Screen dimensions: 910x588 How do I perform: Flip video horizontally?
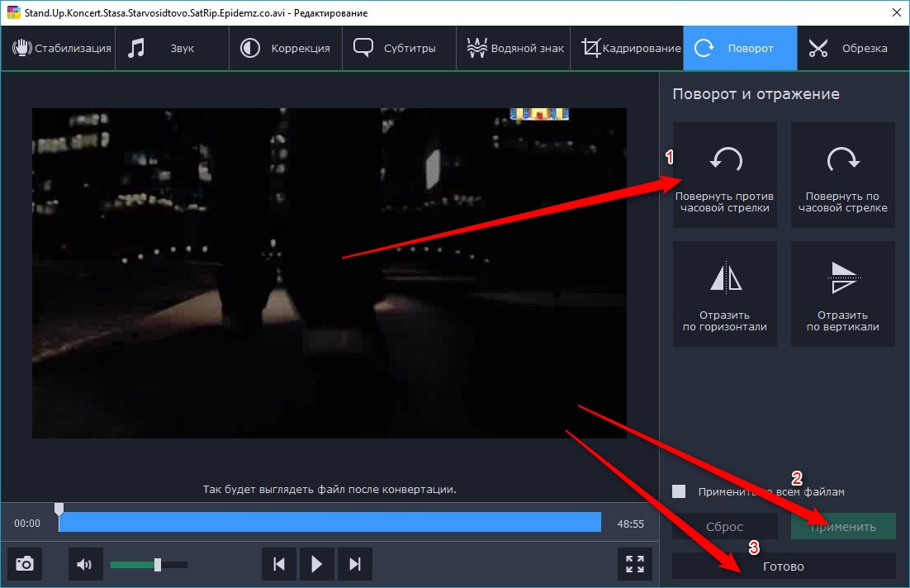click(x=724, y=293)
